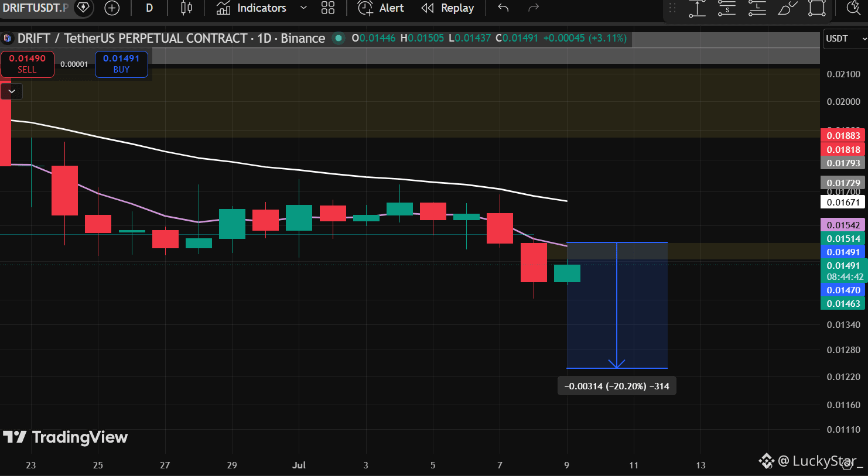Viewport: 868px width, 476px height.
Task: Collapse the legend with the chevron button
Action: click(x=12, y=91)
